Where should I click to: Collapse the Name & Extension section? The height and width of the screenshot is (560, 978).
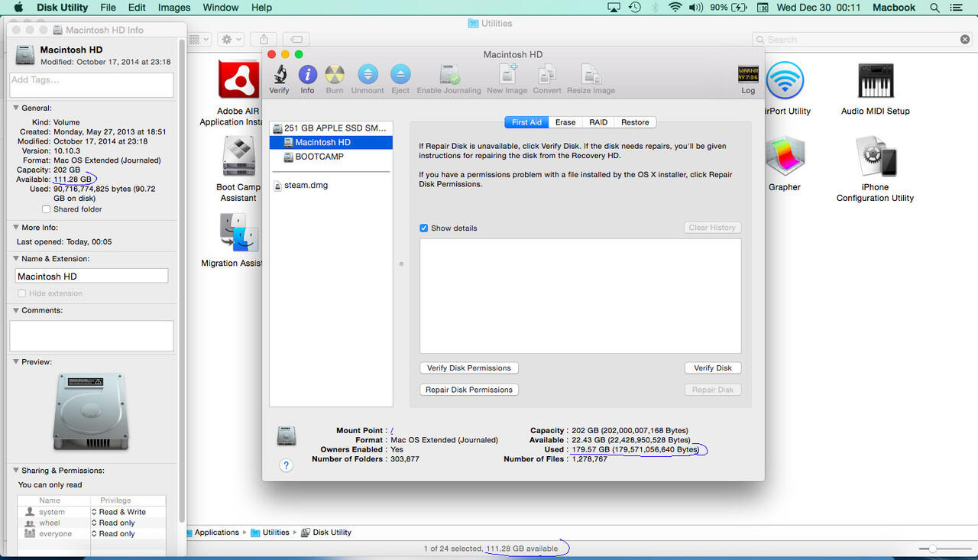pos(16,259)
